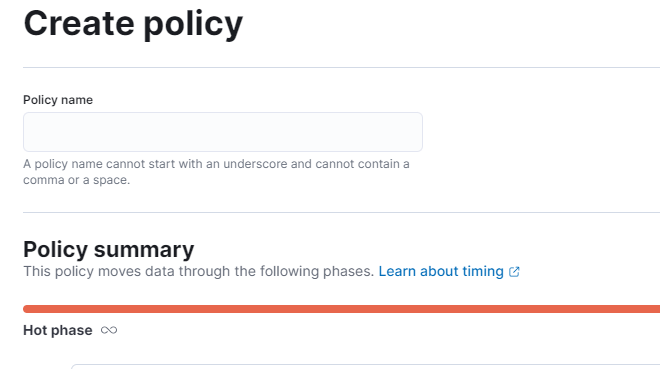This screenshot has width=660, height=369.
Task: Click the divider line above Policy summary
Action: (341, 212)
